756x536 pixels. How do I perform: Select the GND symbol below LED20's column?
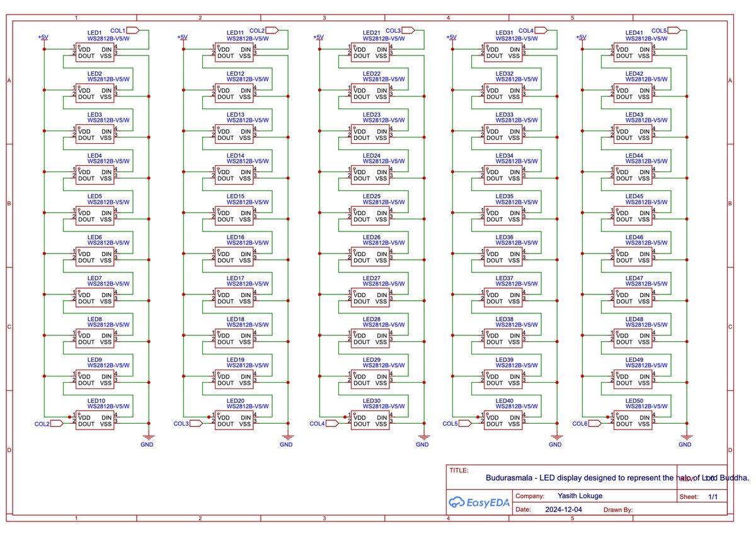(x=287, y=440)
